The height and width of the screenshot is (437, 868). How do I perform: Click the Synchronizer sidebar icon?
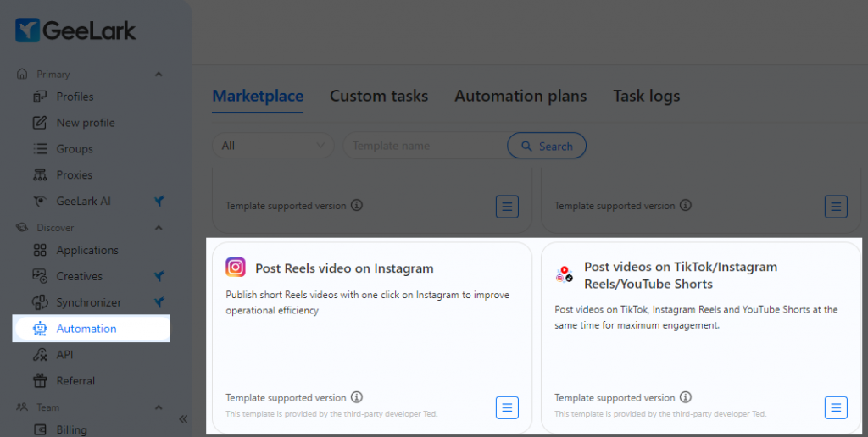tap(40, 302)
